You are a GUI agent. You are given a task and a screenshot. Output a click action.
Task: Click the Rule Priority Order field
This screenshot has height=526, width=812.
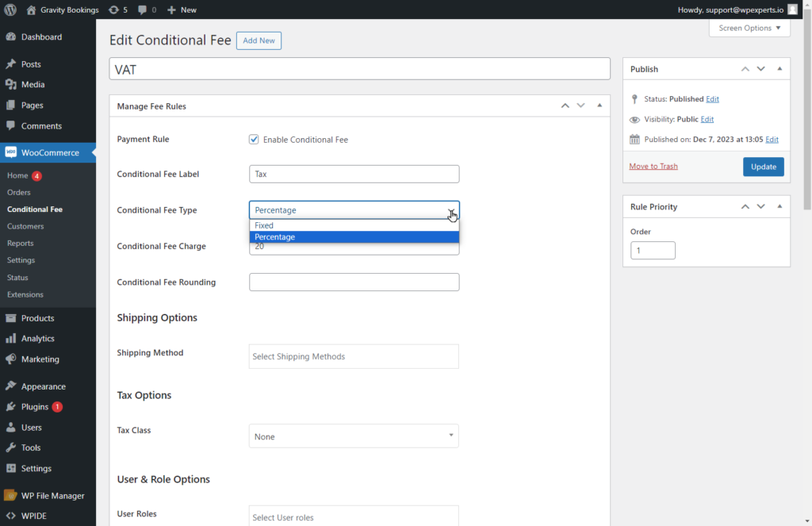click(x=653, y=250)
